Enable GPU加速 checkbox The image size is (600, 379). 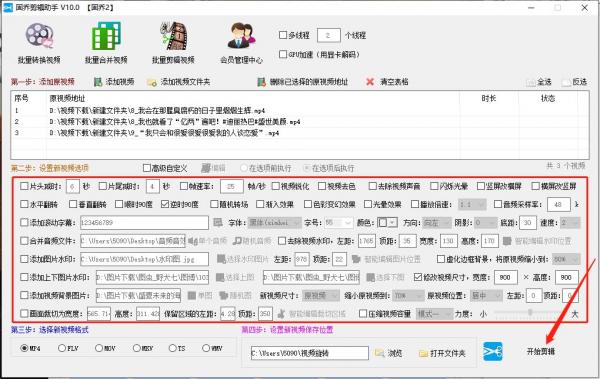tap(283, 54)
